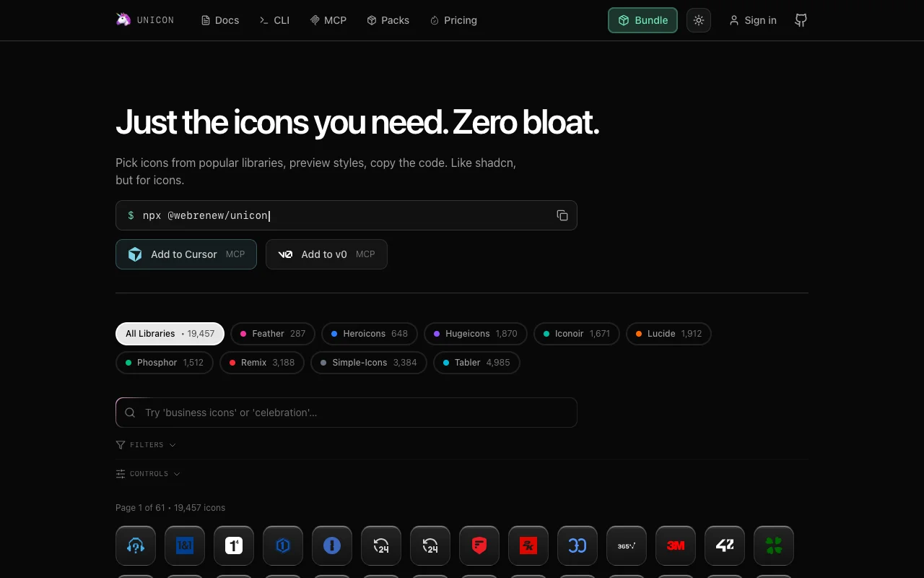Select the 1Password icon in the grid
This screenshot has height=578, width=924.
click(x=234, y=545)
